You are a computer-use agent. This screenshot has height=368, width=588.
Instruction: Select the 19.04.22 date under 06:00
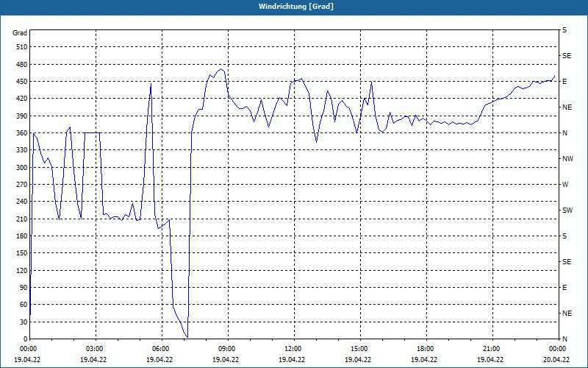(159, 359)
